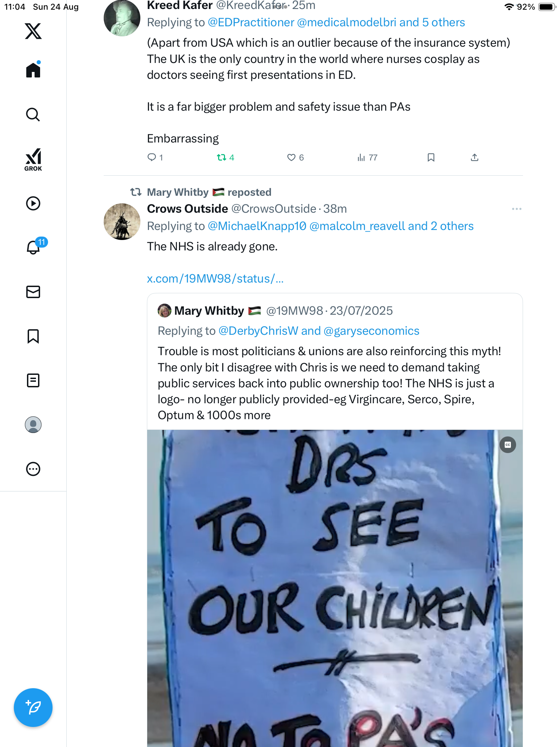This screenshot has height=747, width=560.
Task: Open share menu for Kreed Kafer's tweet
Action: 475,158
